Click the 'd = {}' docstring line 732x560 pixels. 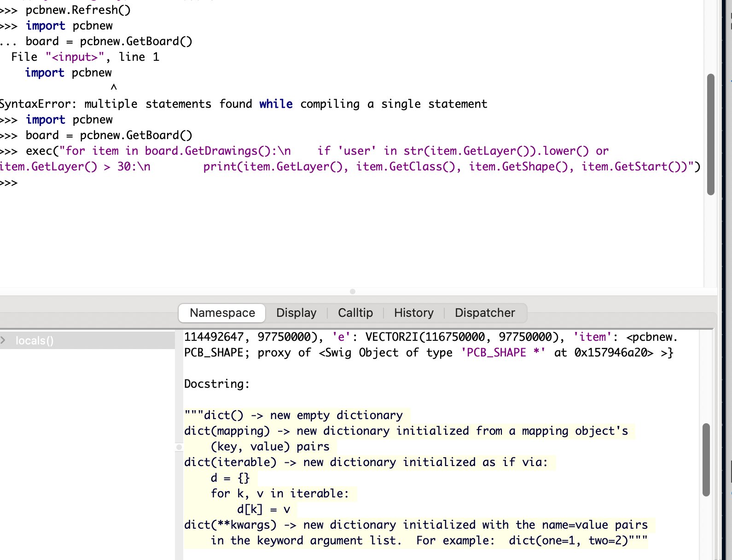pyautogui.click(x=230, y=478)
